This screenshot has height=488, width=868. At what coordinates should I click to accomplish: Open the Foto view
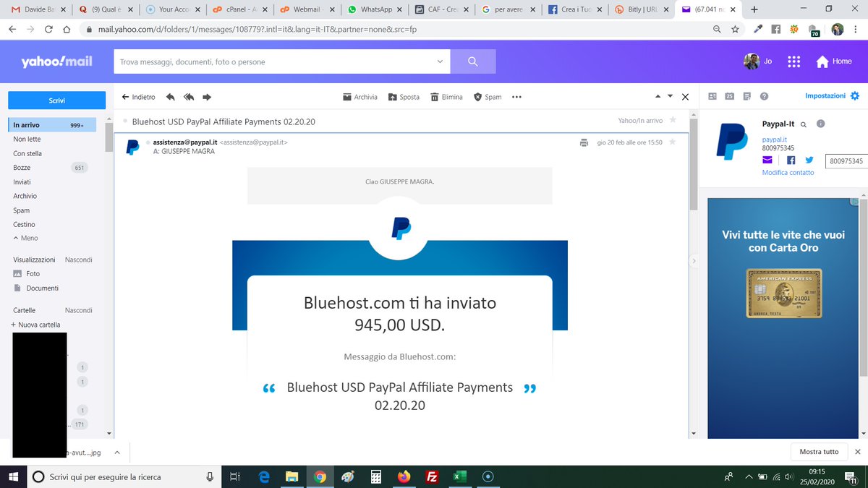coord(27,274)
